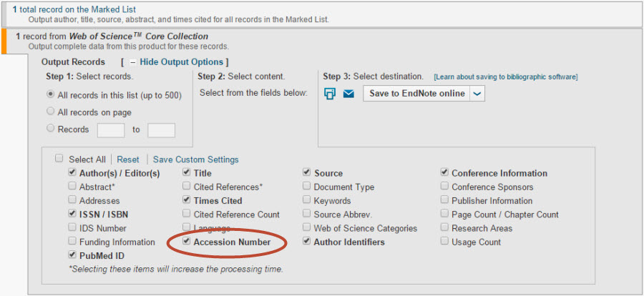This screenshot has height=296, width=644.
Task: Collapse options via Hide Output Options
Action: tap(184, 62)
